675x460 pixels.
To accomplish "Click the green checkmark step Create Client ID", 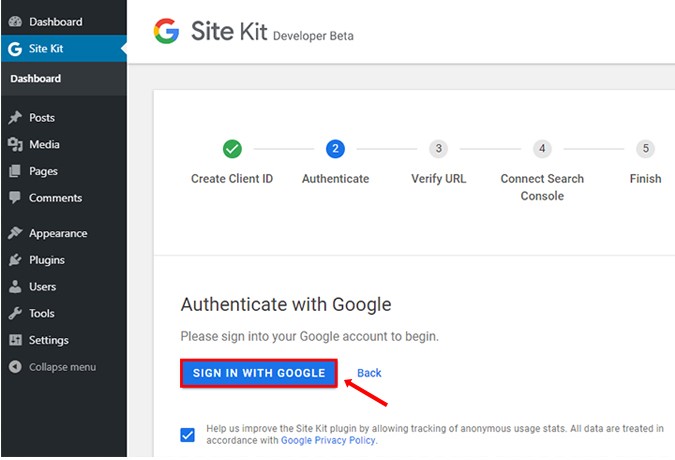I will [x=232, y=149].
